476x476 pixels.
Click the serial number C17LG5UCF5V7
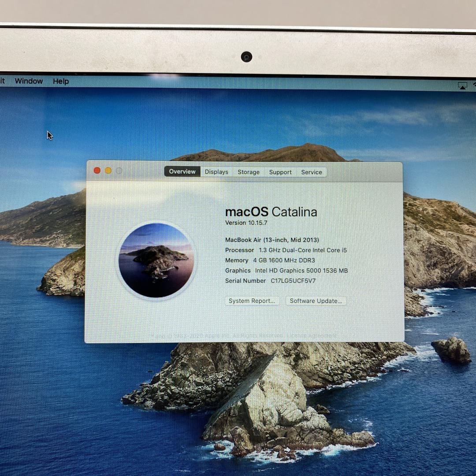(x=293, y=281)
